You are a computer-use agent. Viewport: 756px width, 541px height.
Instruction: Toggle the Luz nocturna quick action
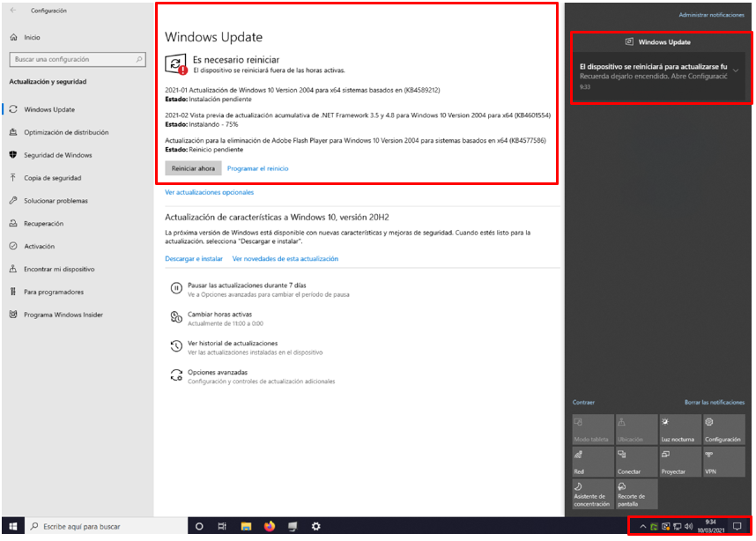click(x=679, y=430)
